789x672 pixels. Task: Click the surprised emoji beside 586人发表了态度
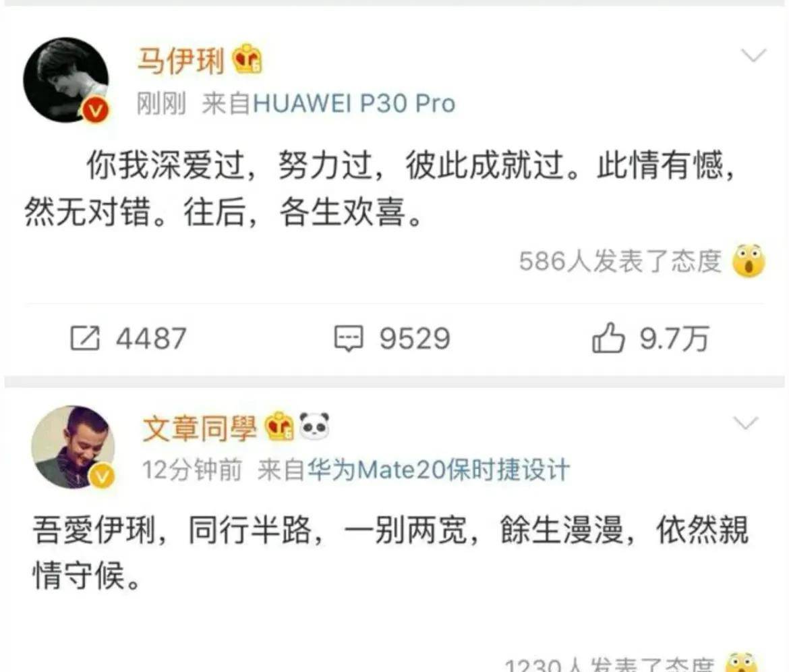[x=749, y=260]
